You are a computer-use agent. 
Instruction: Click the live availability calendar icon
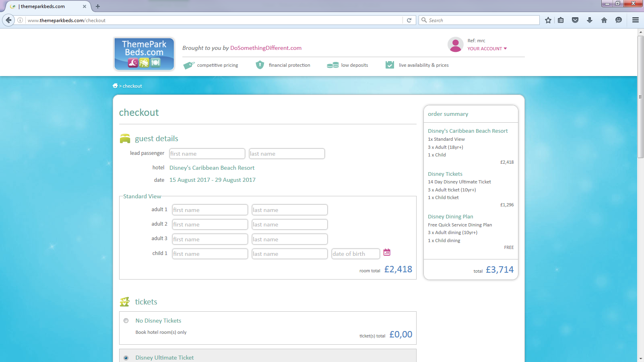tap(390, 65)
